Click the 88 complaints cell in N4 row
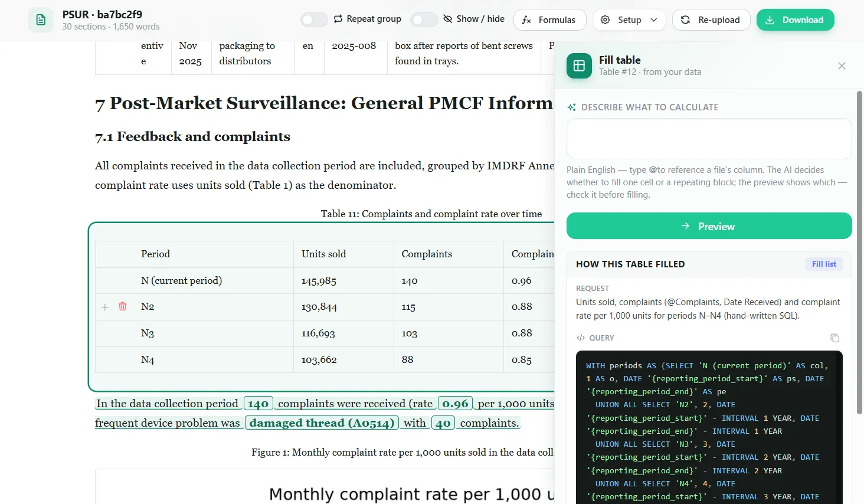 [449, 360]
